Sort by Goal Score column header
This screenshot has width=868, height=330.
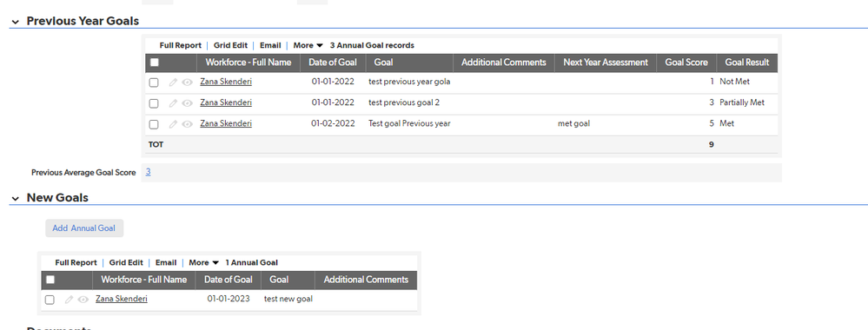(x=686, y=63)
